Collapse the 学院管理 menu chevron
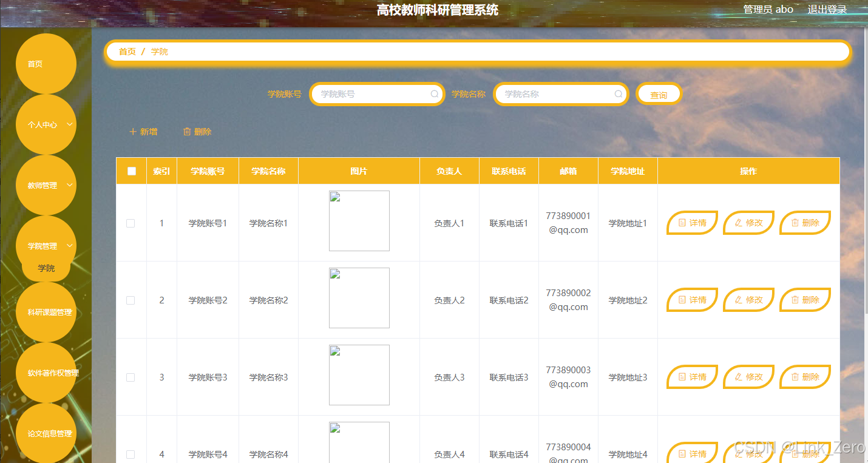The image size is (868, 463). 69,246
